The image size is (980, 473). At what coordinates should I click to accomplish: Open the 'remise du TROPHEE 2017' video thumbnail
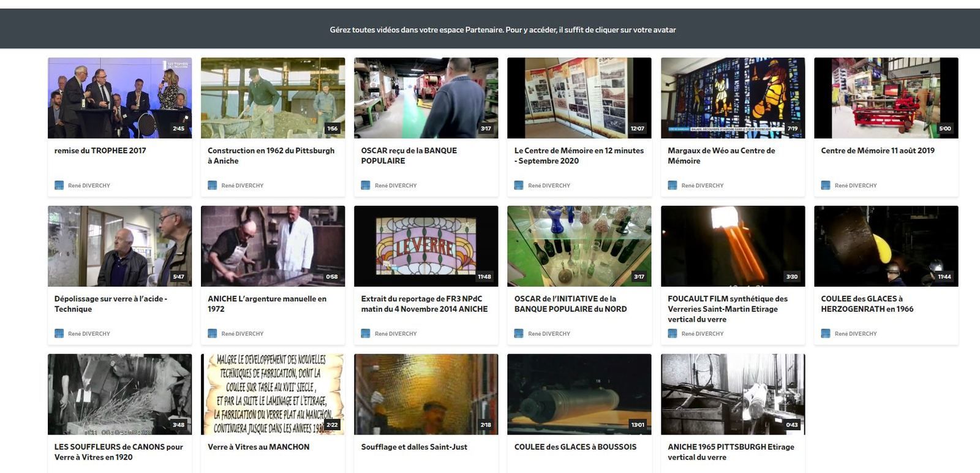(x=119, y=98)
